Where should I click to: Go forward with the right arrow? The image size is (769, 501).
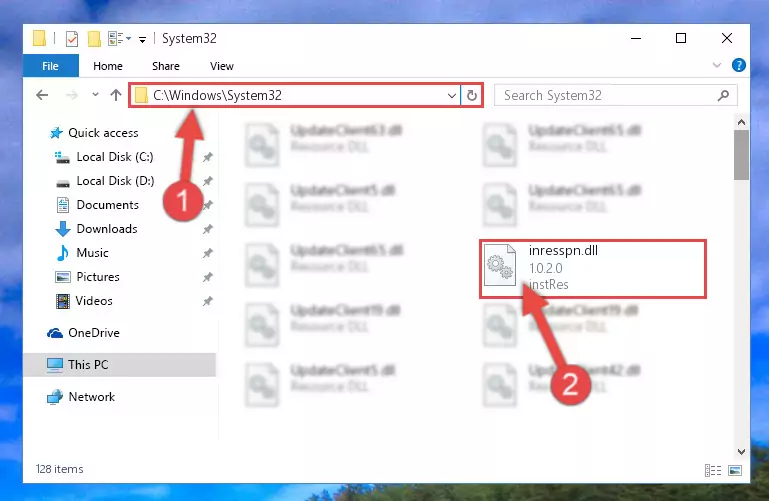72,95
